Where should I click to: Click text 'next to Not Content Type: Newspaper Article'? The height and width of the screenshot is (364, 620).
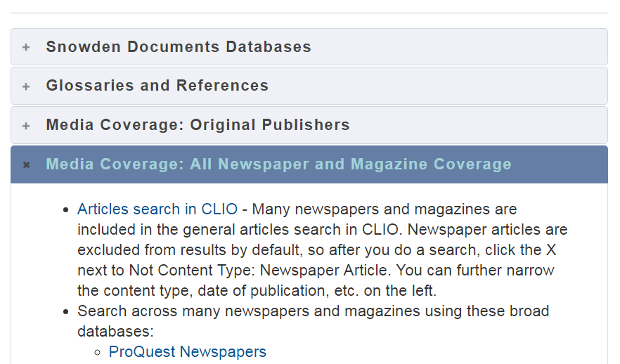pyautogui.click(x=233, y=271)
